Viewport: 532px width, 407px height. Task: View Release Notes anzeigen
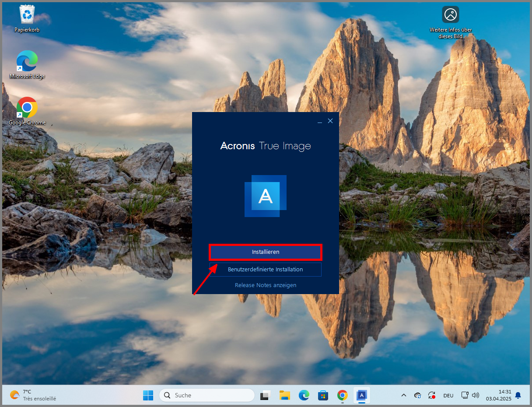click(265, 285)
